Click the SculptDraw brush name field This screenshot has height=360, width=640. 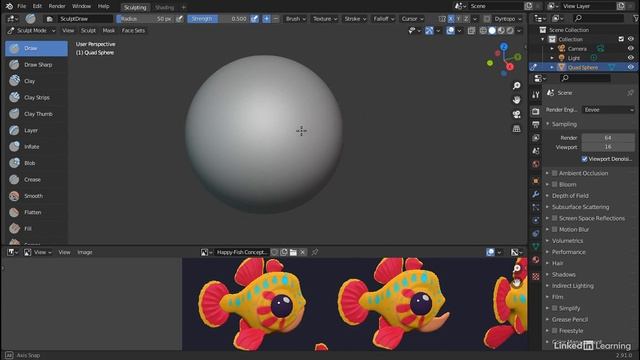[84, 19]
